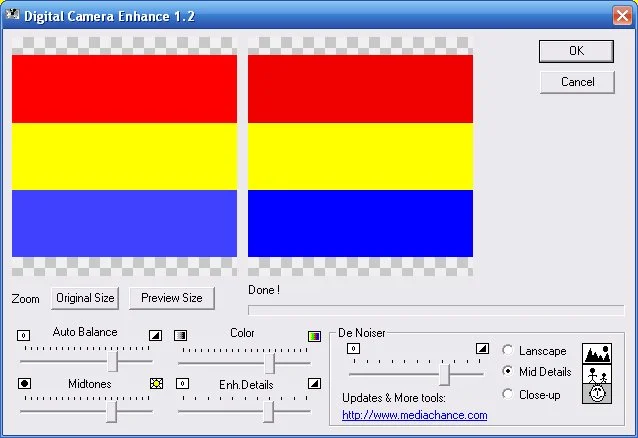The image size is (638, 438).
Task: Select the close-up face icon
Action: tap(597, 394)
